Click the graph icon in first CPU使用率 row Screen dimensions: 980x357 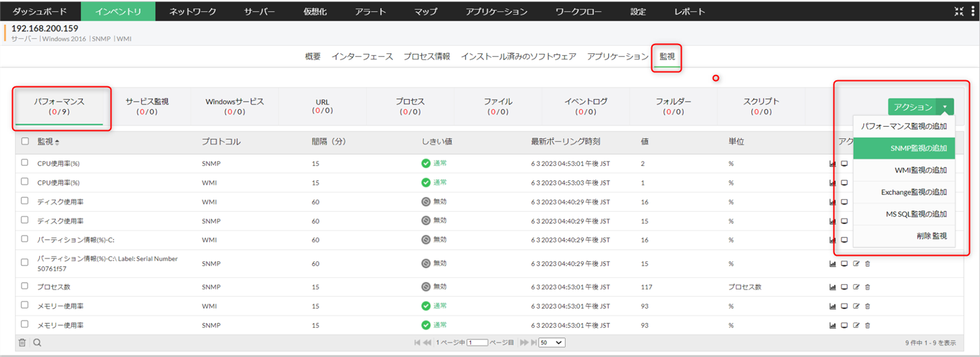[x=832, y=163]
